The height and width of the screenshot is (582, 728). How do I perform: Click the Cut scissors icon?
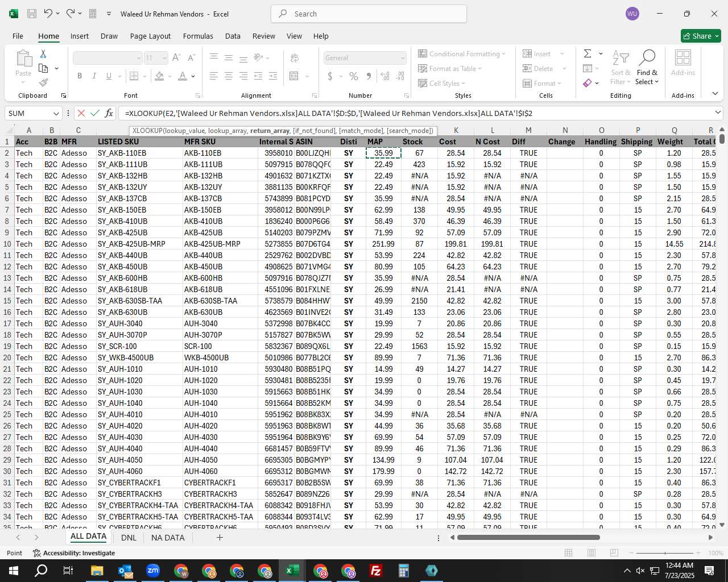[x=43, y=53]
